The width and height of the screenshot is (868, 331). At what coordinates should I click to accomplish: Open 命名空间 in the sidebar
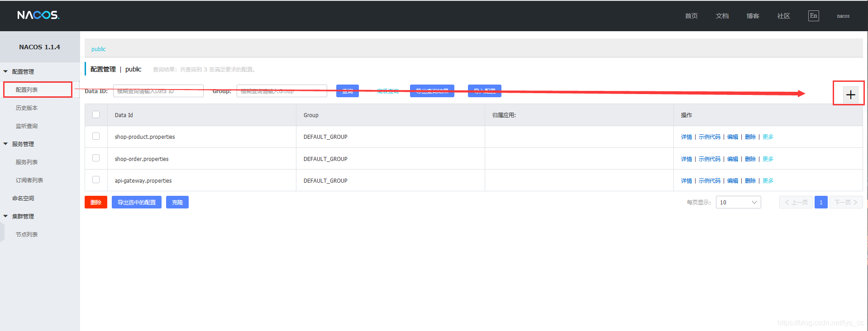click(x=23, y=198)
